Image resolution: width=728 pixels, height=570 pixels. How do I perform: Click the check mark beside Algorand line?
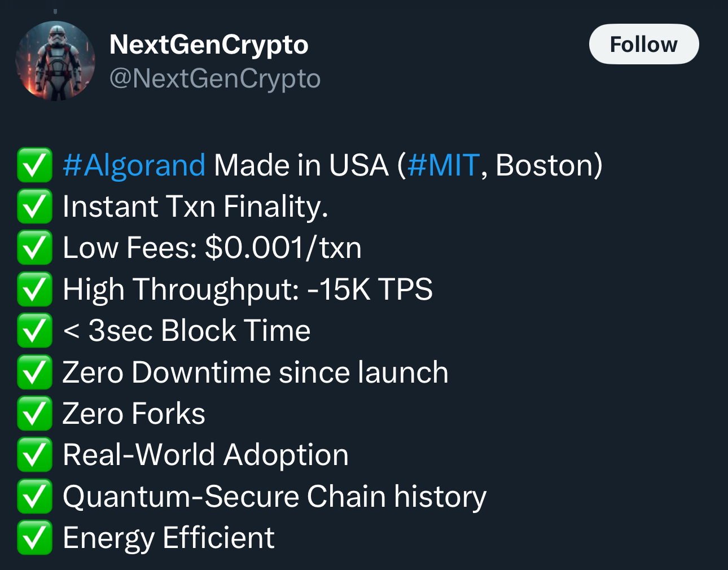pyautogui.click(x=34, y=165)
